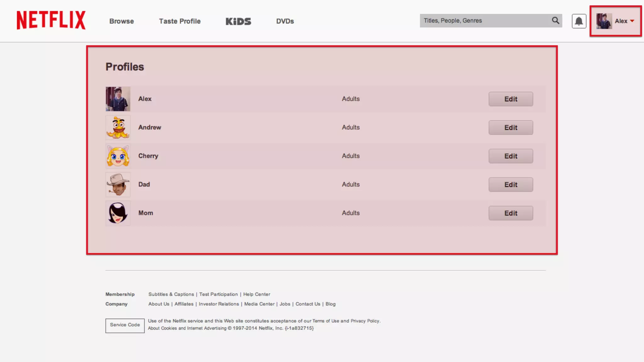Open the Help Center link
The image size is (644, 362).
click(257, 294)
